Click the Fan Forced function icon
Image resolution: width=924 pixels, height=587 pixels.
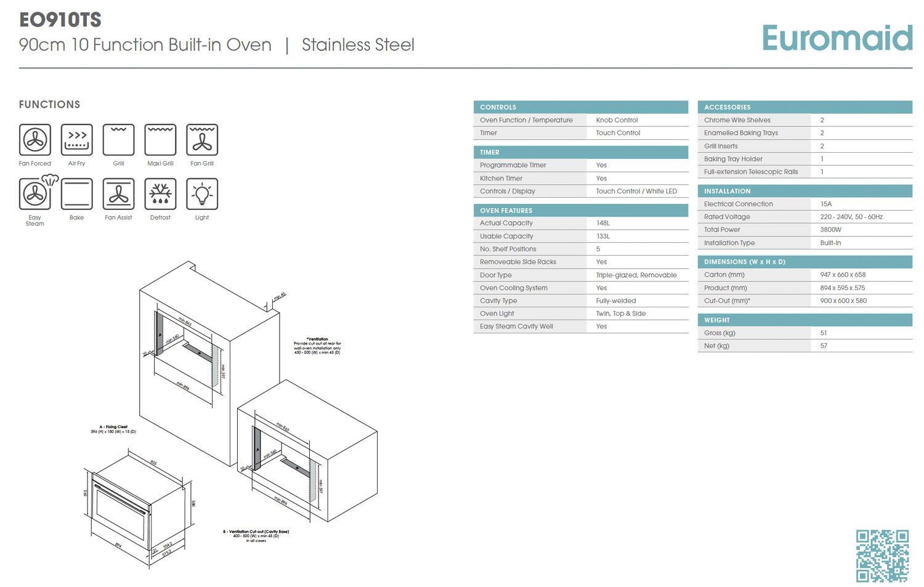tap(35, 140)
